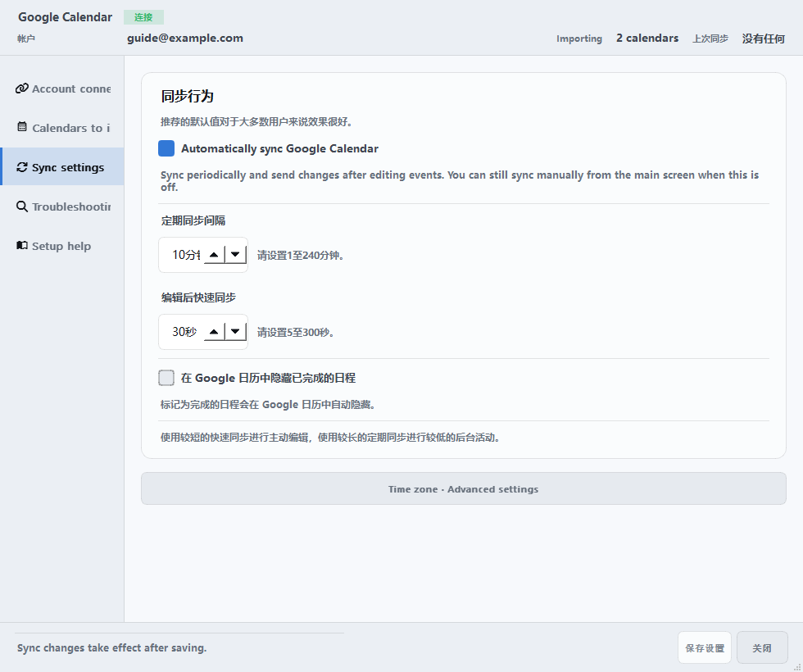This screenshot has height=672, width=803.
Task: Click the calendar icon in the sidebar
Action: pos(22,127)
